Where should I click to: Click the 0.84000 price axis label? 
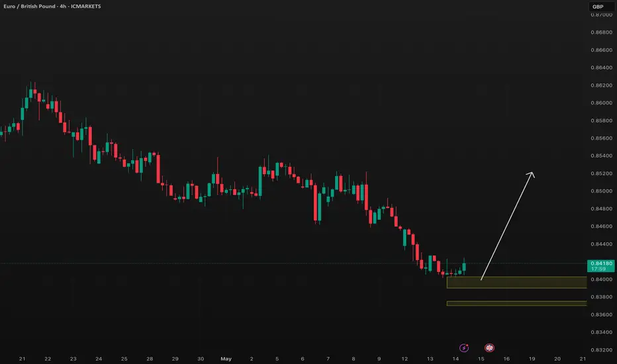tap(601, 279)
